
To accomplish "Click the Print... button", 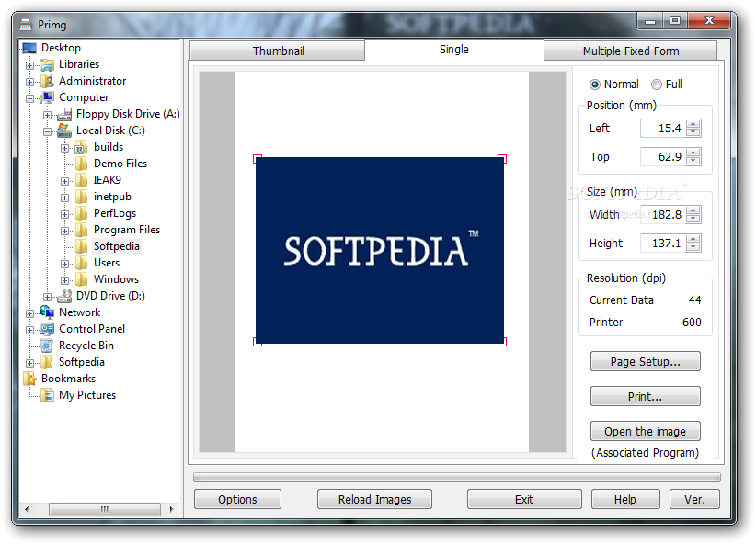I will pyautogui.click(x=645, y=396).
